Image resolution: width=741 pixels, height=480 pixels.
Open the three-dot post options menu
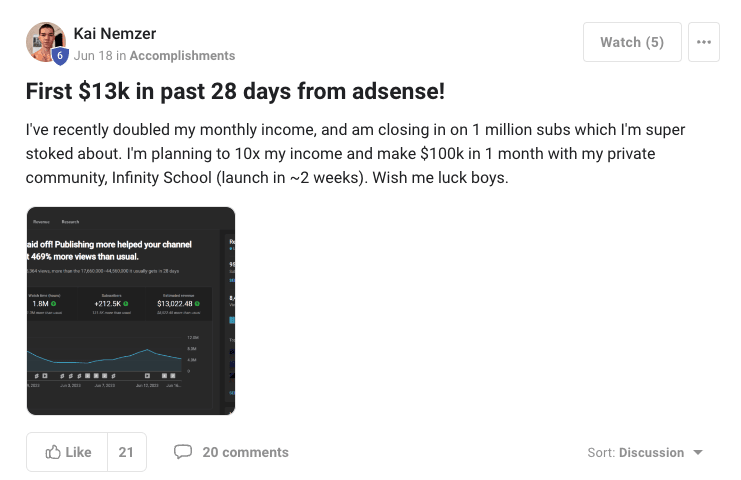tap(703, 42)
